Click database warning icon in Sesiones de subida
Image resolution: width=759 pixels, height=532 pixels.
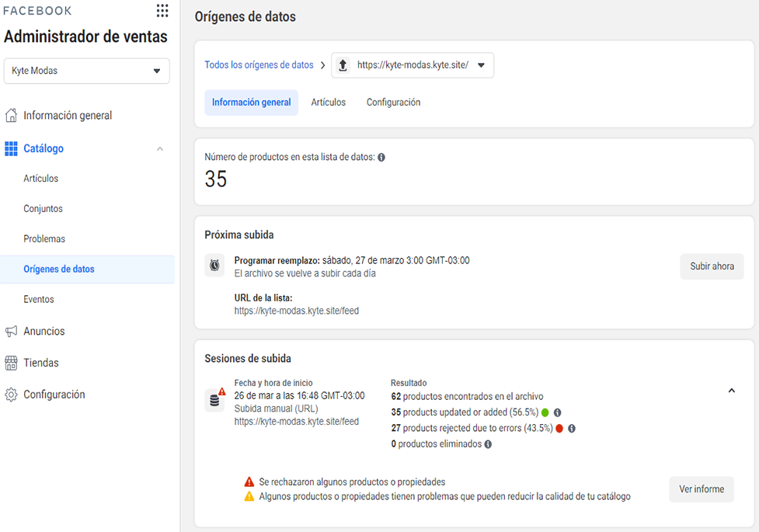215,399
